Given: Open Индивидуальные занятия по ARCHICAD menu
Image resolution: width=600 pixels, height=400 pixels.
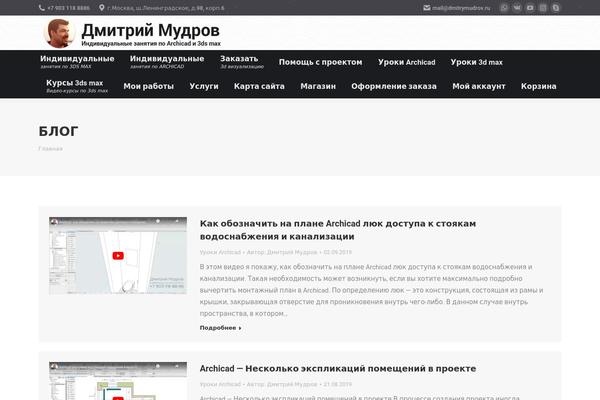Looking at the screenshot, I should tap(167, 62).
